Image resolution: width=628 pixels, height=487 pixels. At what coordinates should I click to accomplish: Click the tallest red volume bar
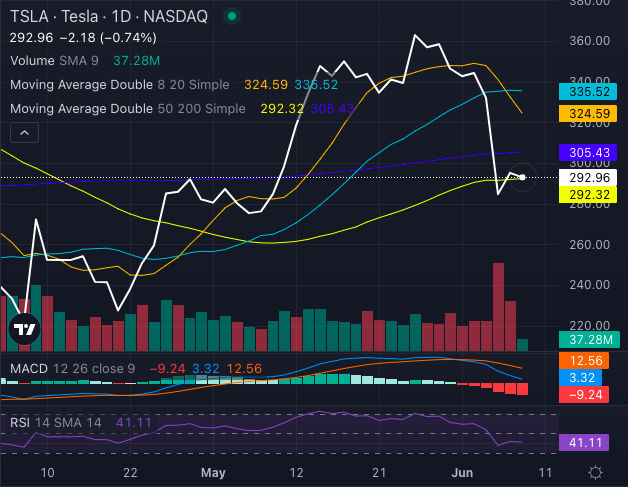click(x=498, y=307)
